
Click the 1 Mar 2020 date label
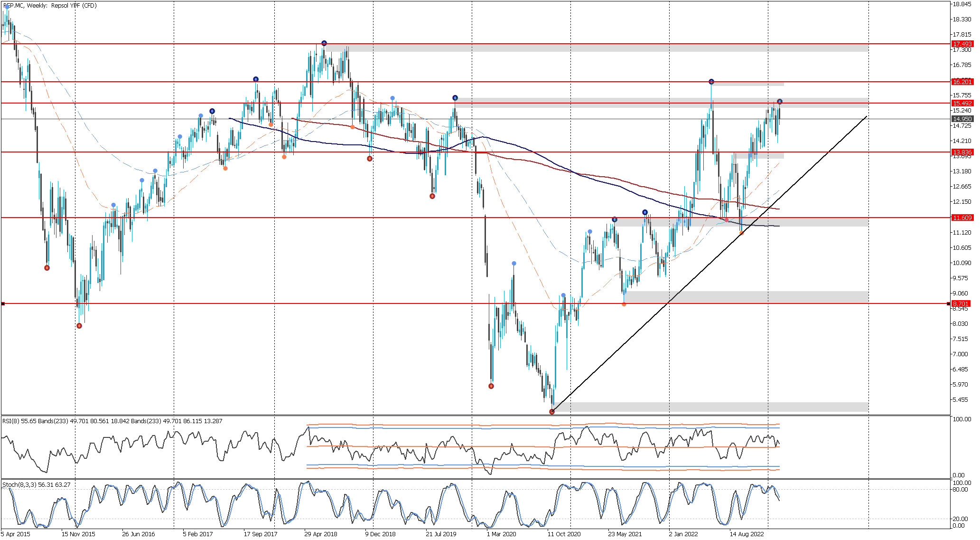tap(501, 534)
